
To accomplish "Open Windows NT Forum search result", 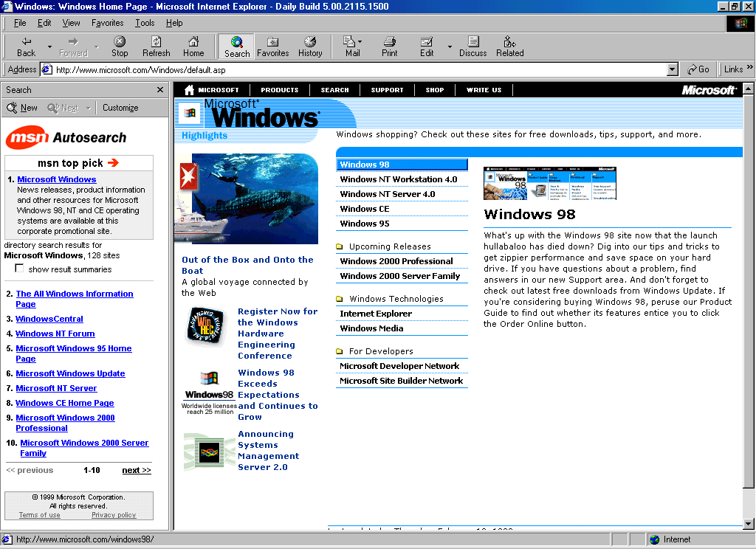I will [x=55, y=334].
